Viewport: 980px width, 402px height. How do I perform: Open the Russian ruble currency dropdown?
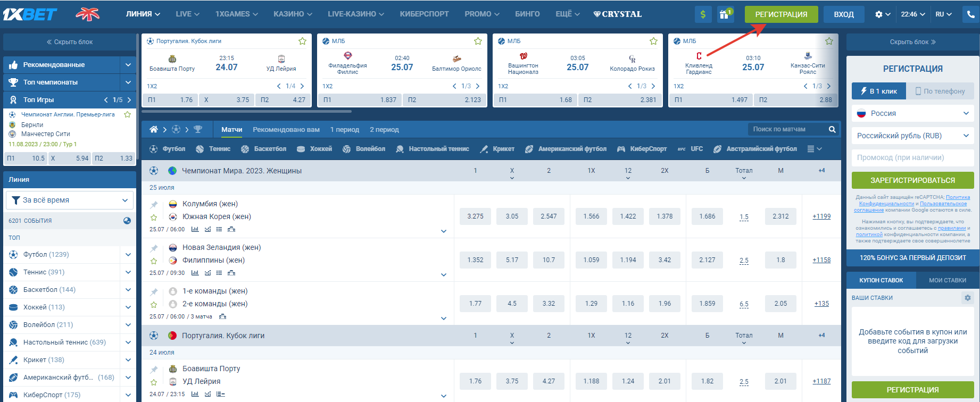pyautogui.click(x=912, y=136)
